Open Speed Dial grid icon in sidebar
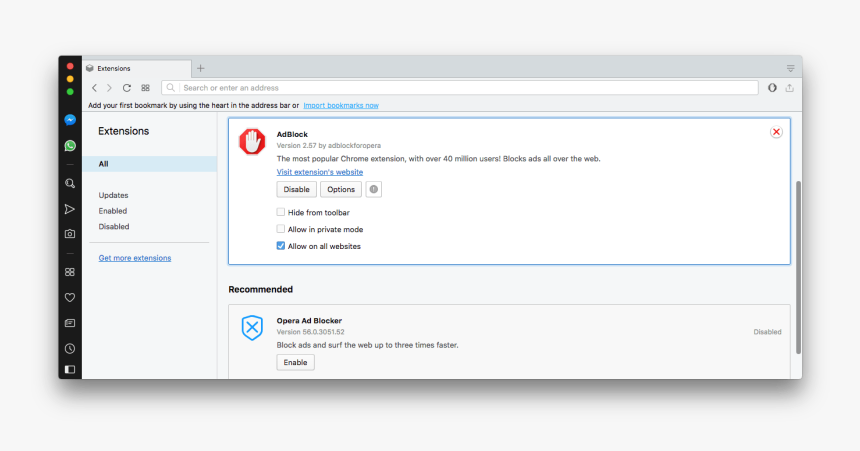This screenshot has width=860, height=451. coord(70,272)
